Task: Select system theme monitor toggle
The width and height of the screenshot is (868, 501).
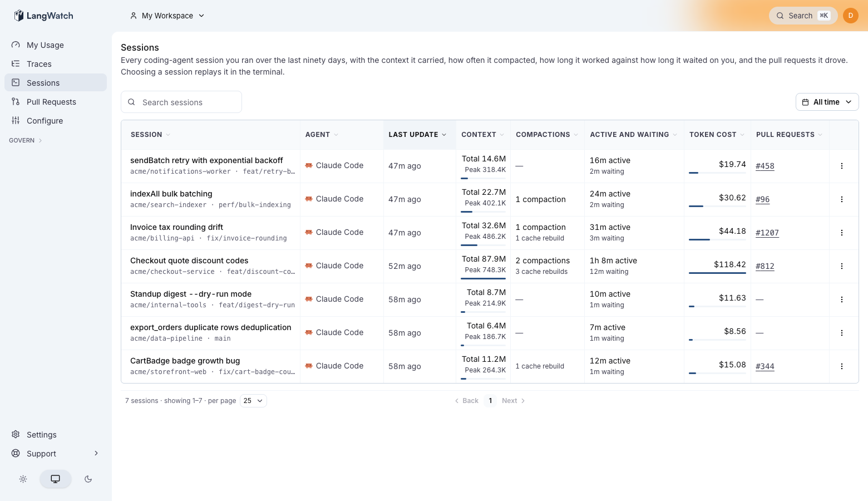Action: 55,479
